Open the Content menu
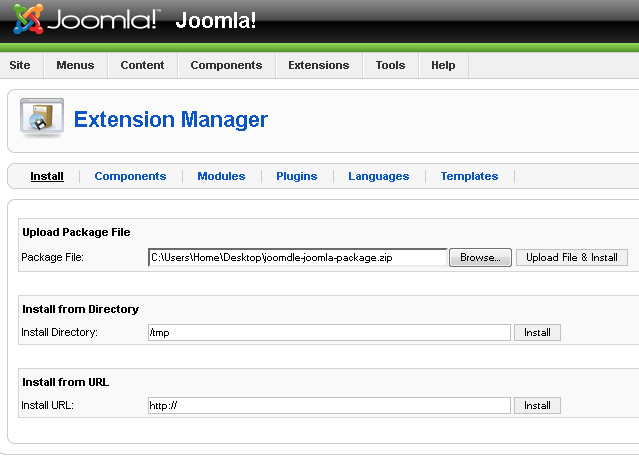 pos(142,65)
